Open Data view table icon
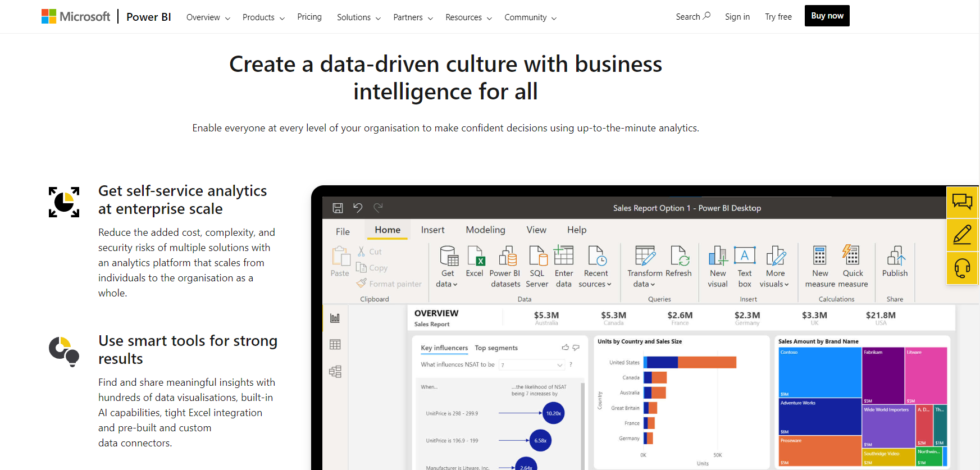Image resolution: width=980 pixels, height=470 pixels. click(335, 344)
